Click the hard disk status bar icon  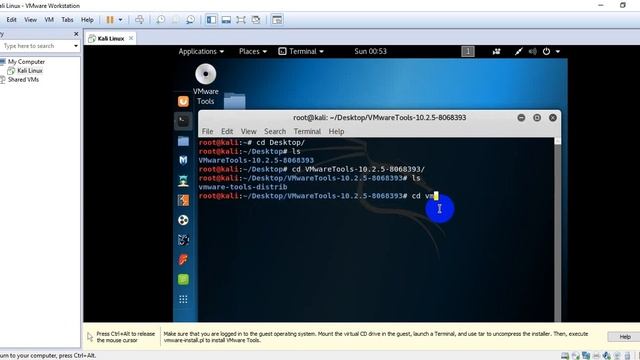[565, 356]
